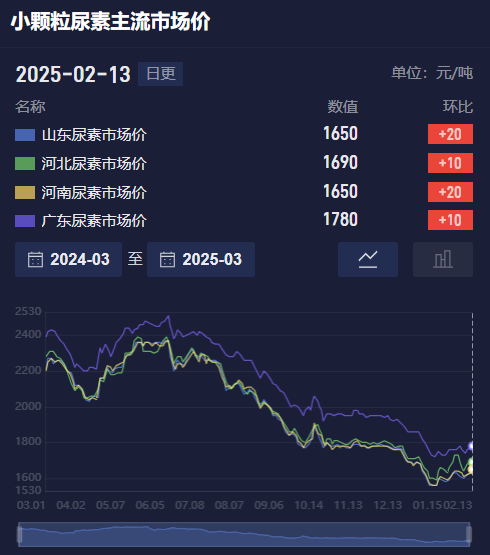Click the +20 change badge for 山东

(450, 134)
